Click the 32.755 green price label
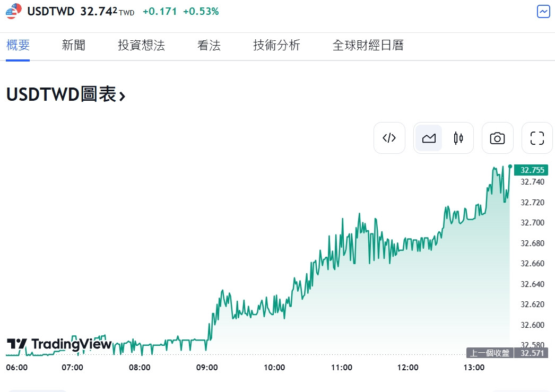The width and height of the screenshot is (555, 392). tap(531, 170)
